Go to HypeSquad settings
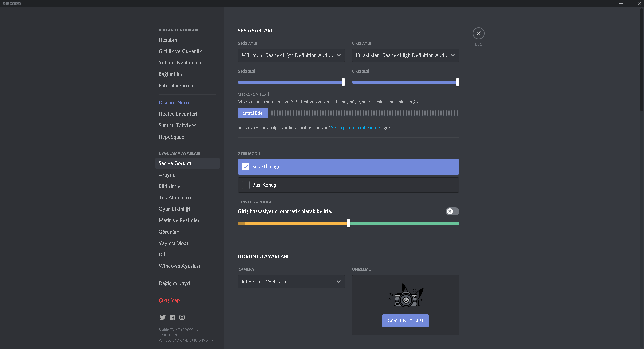The image size is (644, 349). coord(187,137)
